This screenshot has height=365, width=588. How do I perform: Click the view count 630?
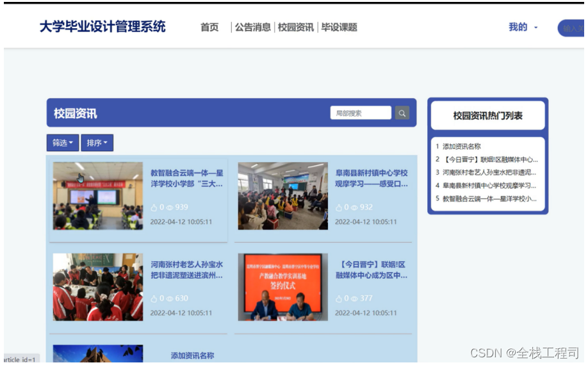(x=181, y=298)
